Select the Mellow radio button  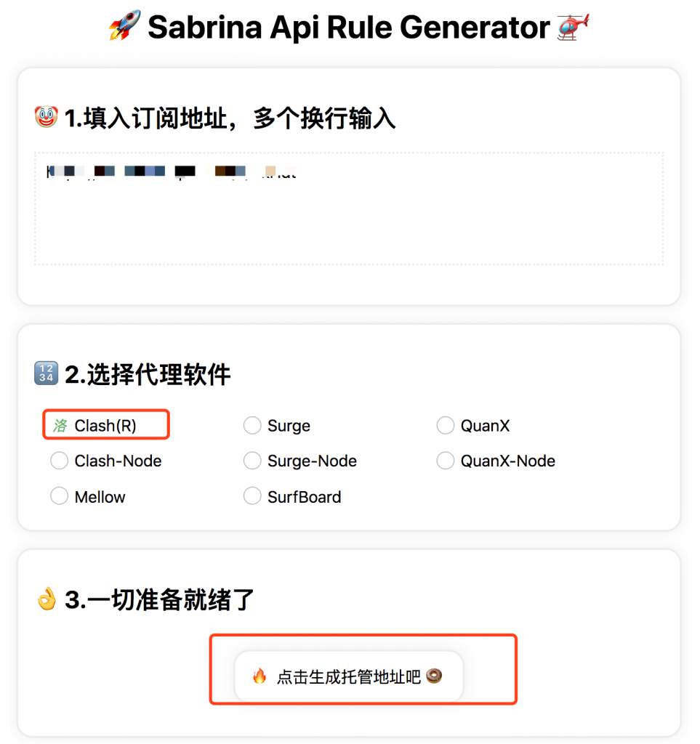coord(60,496)
